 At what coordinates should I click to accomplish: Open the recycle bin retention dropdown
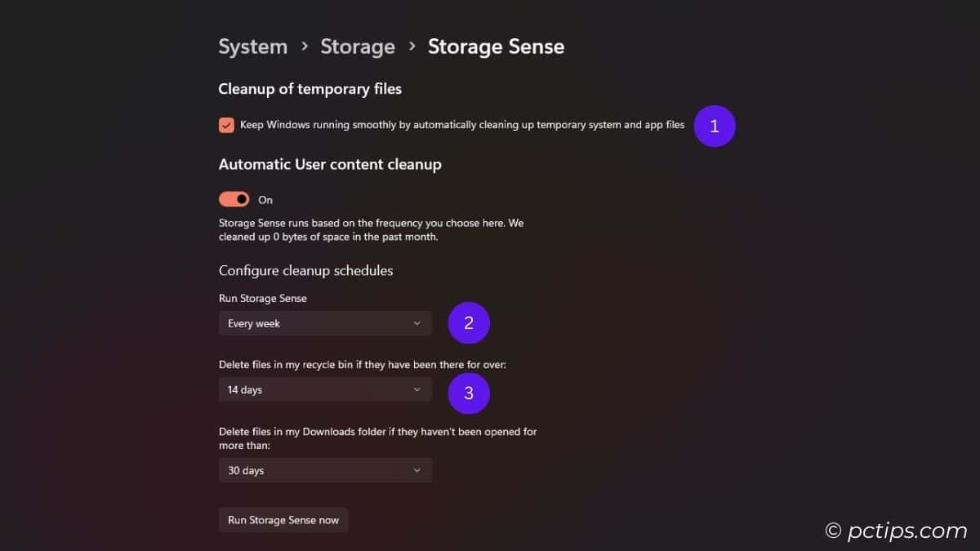click(325, 389)
